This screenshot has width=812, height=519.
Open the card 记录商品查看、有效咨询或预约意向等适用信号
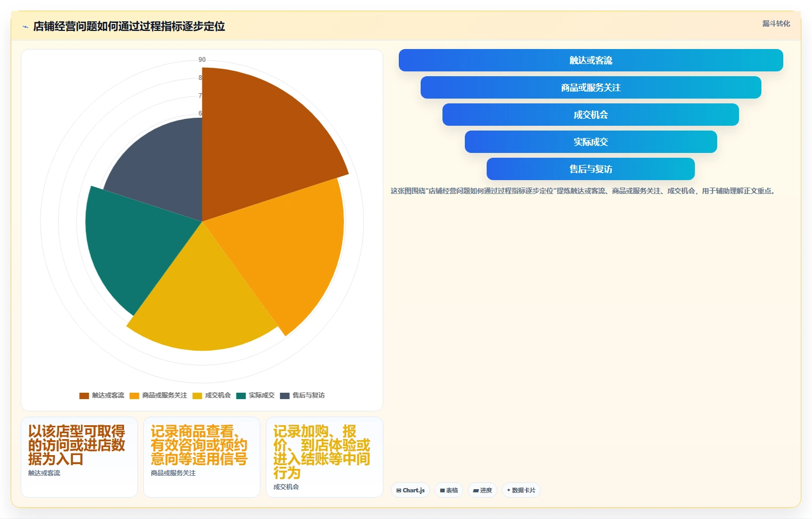(202, 457)
